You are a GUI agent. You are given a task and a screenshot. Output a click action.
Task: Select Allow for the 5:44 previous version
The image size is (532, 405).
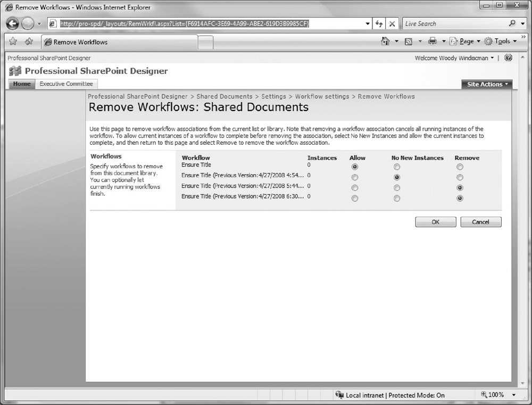[x=354, y=188]
